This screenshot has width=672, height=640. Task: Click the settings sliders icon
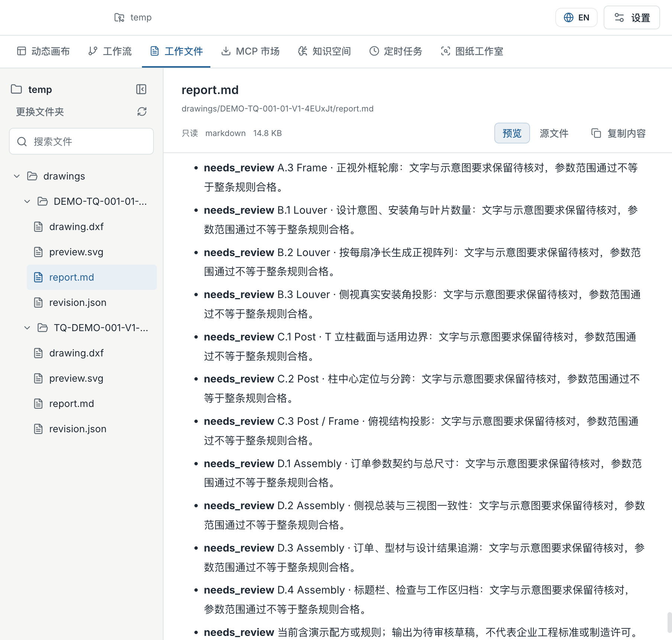[619, 17]
